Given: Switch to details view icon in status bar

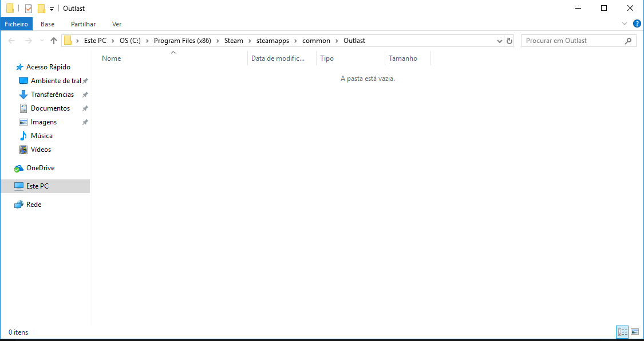Looking at the screenshot, I should tap(622, 332).
